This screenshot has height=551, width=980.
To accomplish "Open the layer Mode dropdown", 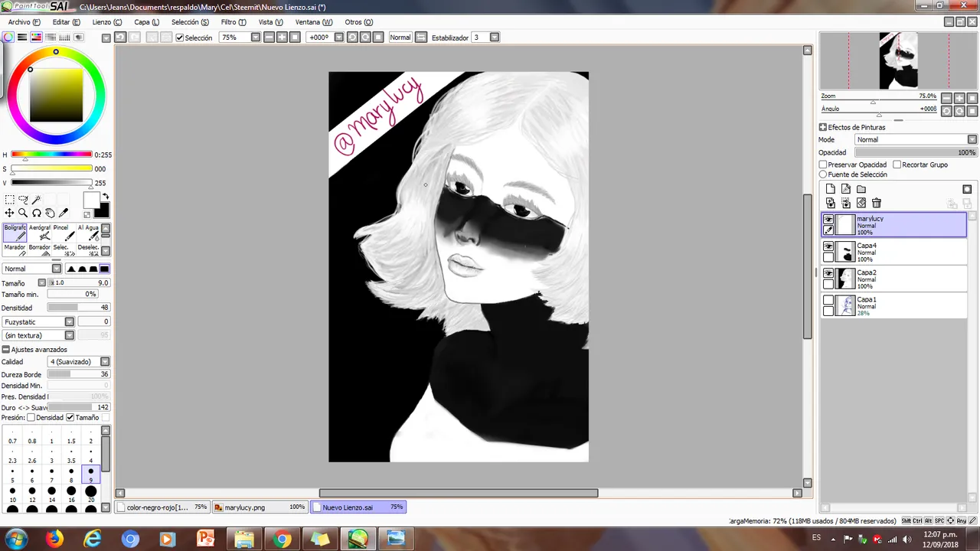I will pos(972,139).
